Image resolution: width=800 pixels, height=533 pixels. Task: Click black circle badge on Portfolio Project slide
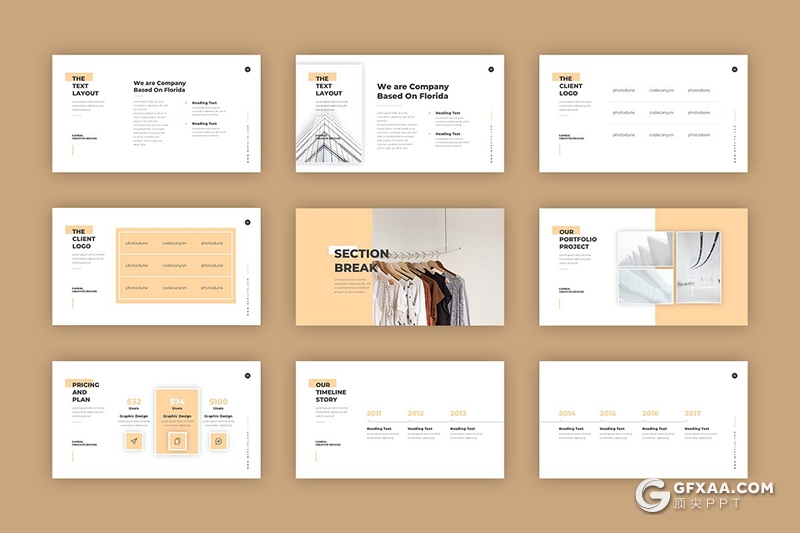point(734,223)
